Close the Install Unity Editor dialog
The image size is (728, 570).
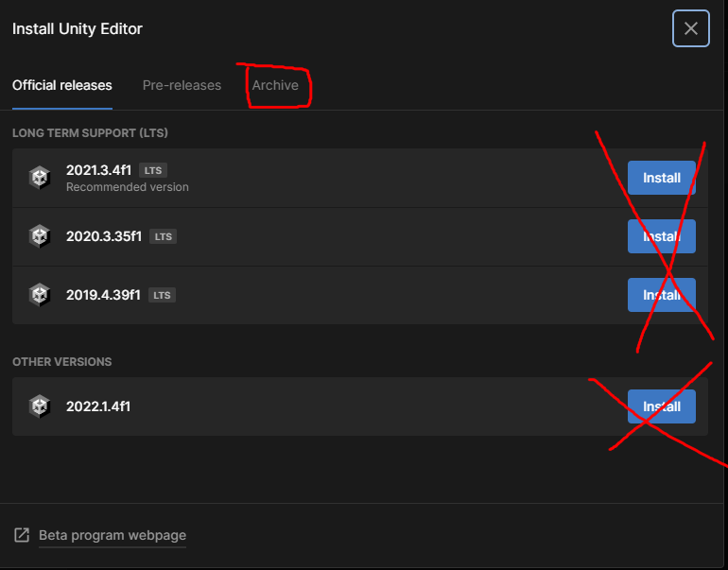pos(691,28)
